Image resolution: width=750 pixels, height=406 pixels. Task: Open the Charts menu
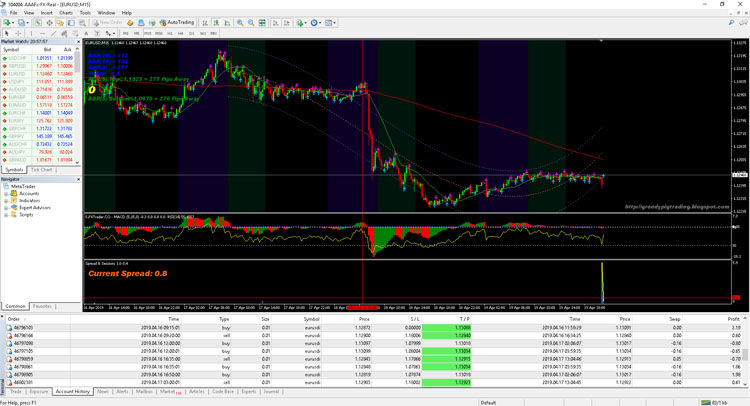tap(65, 13)
